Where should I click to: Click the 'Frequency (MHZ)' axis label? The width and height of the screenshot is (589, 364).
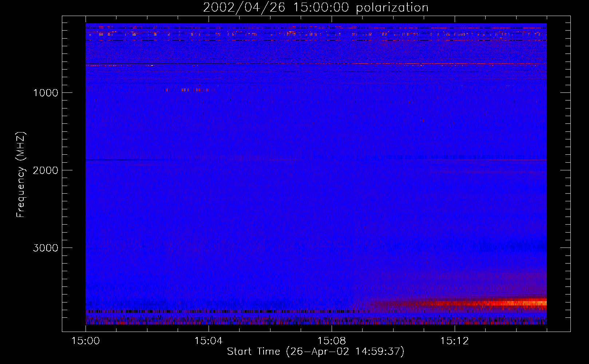pos(21,175)
